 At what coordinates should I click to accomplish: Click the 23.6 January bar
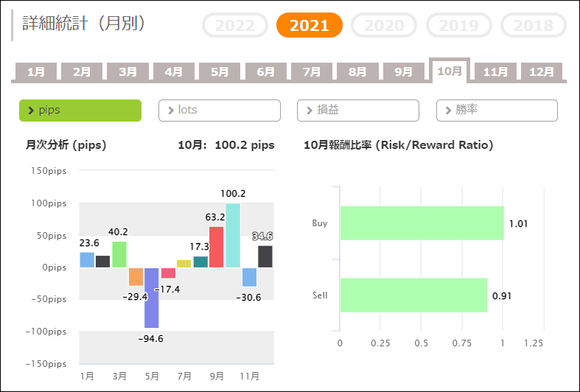pyautogui.click(x=87, y=260)
